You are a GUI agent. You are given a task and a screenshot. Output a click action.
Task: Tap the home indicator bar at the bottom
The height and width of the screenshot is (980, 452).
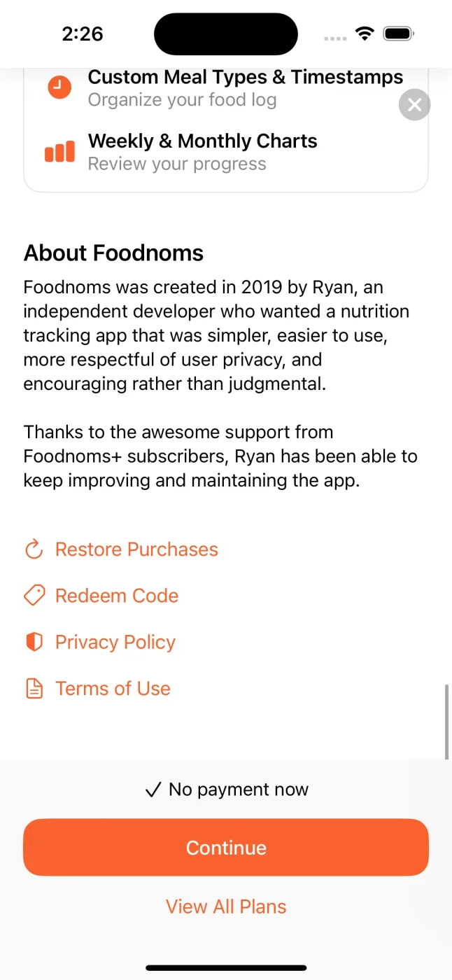226,968
